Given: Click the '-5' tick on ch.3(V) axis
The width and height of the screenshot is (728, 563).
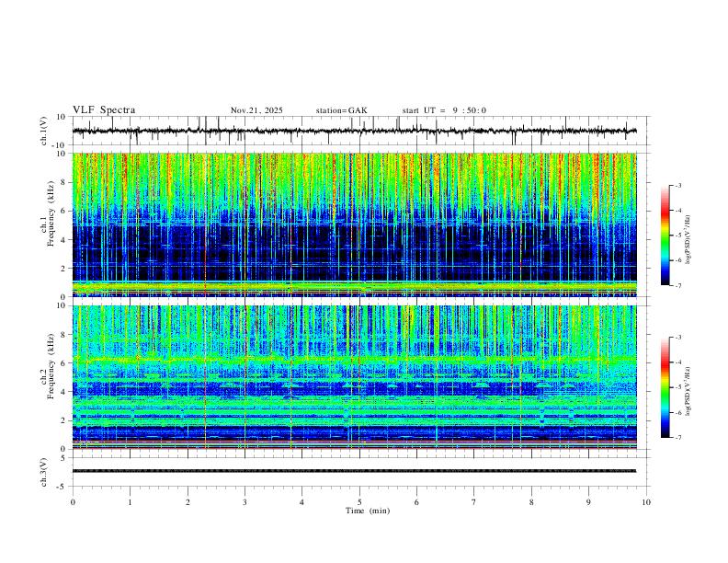Looking at the screenshot, I should [x=63, y=487].
